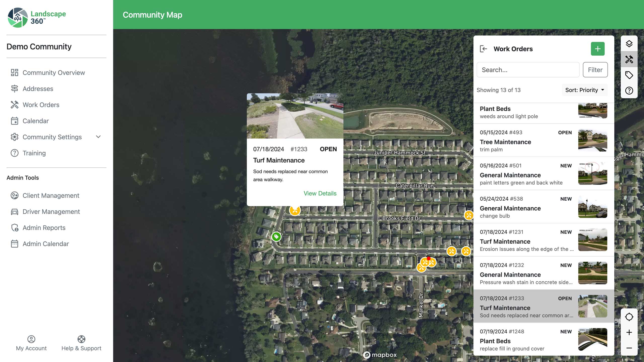
Task: Open the Filter options button
Action: (x=595, y=70)
